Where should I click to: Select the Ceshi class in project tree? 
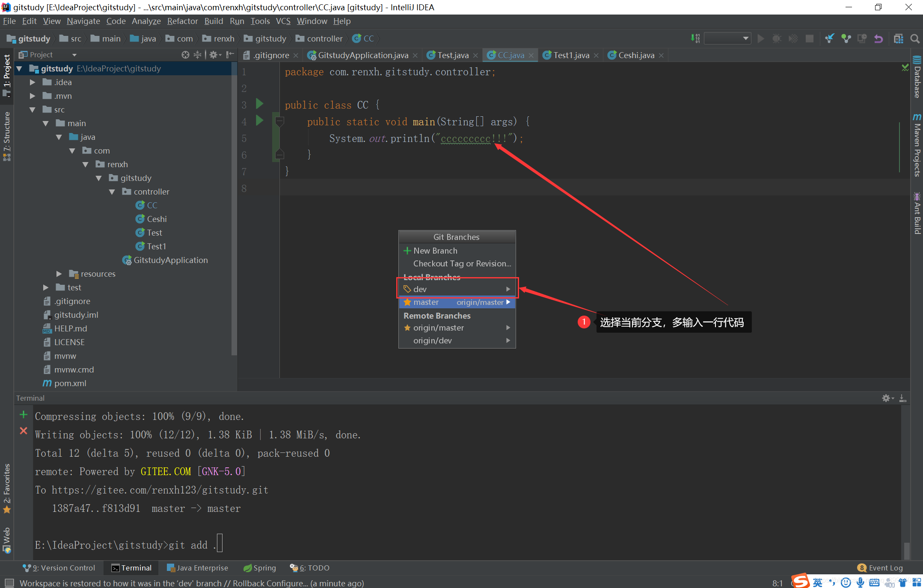pos(151,219)
